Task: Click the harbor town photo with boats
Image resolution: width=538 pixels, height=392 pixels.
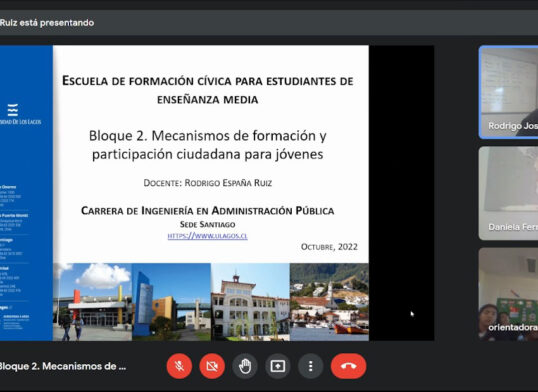Action: [329, 302]
